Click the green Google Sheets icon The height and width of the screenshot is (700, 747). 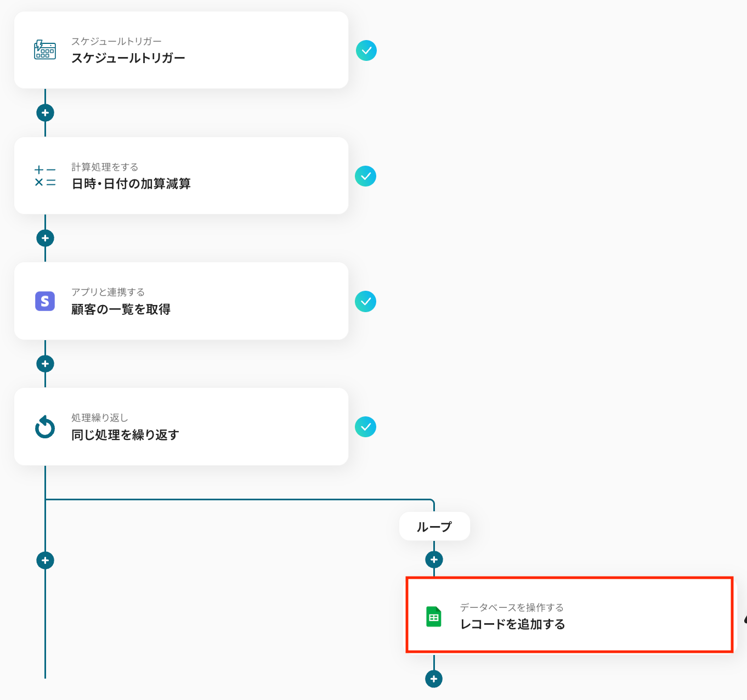(x=434, y=617)
